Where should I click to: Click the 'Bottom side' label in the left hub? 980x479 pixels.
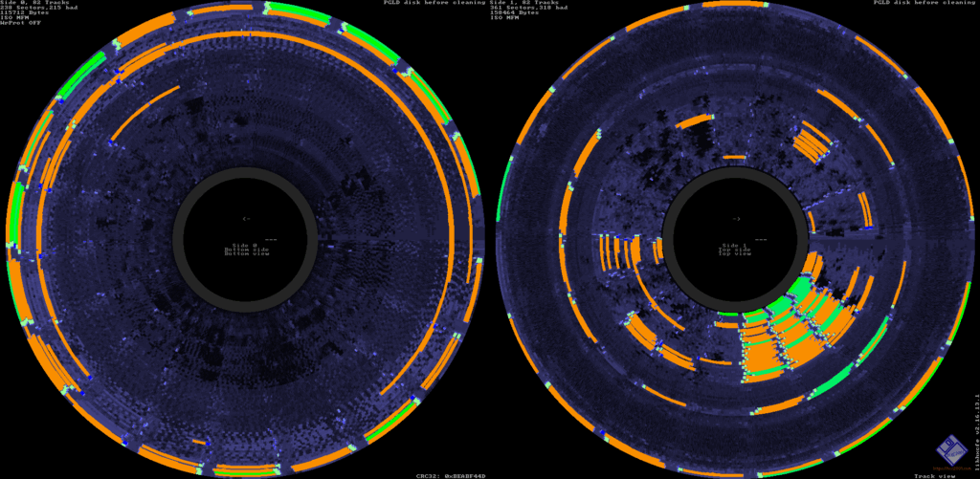point(247,250)
